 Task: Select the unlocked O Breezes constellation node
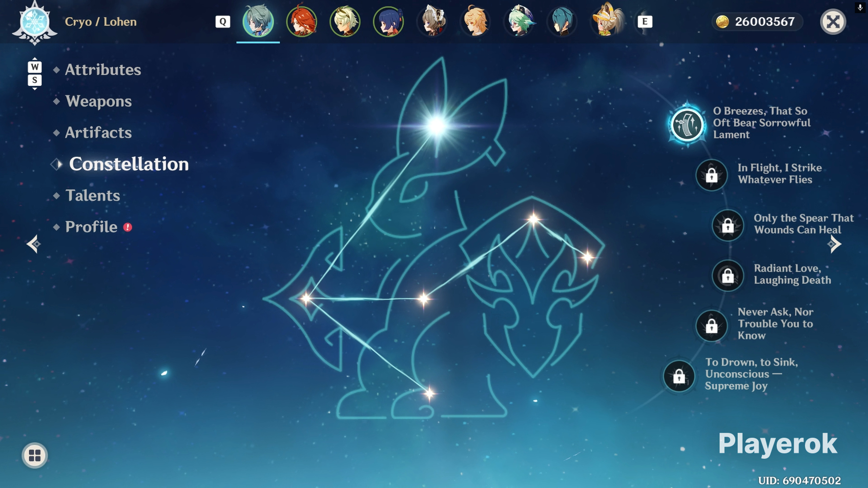(687, 124)
